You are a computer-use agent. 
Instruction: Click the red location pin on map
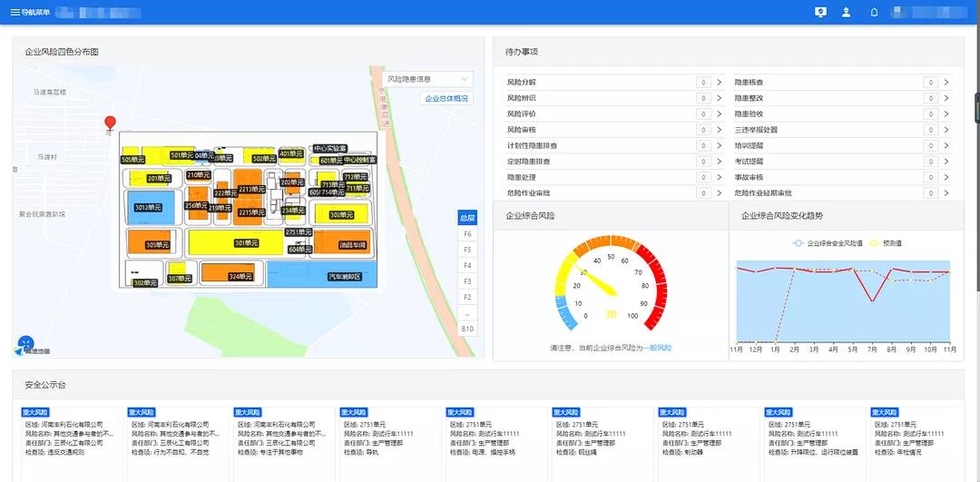(111, 123)
